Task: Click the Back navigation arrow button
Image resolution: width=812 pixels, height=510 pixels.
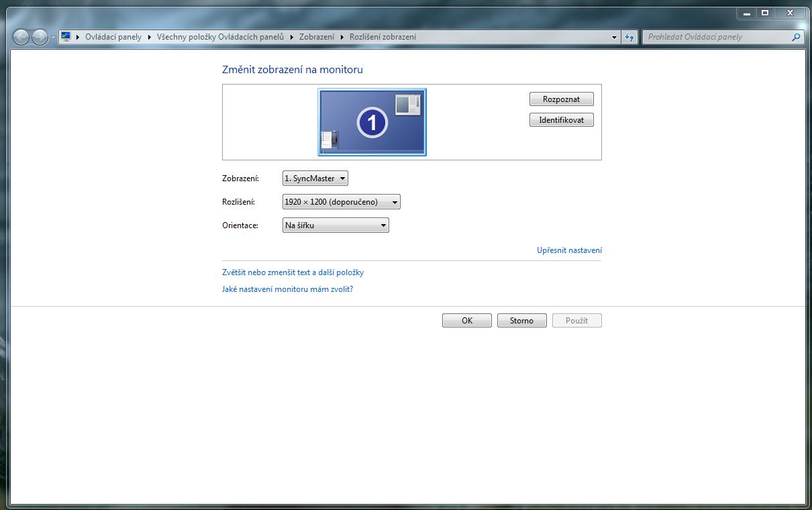Action: (21, 38)
